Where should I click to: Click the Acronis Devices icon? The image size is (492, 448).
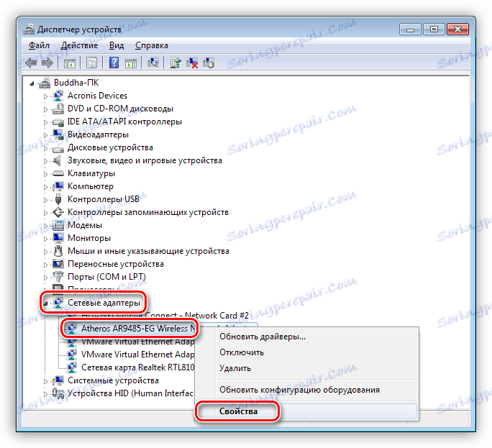[x=58, y=96]
